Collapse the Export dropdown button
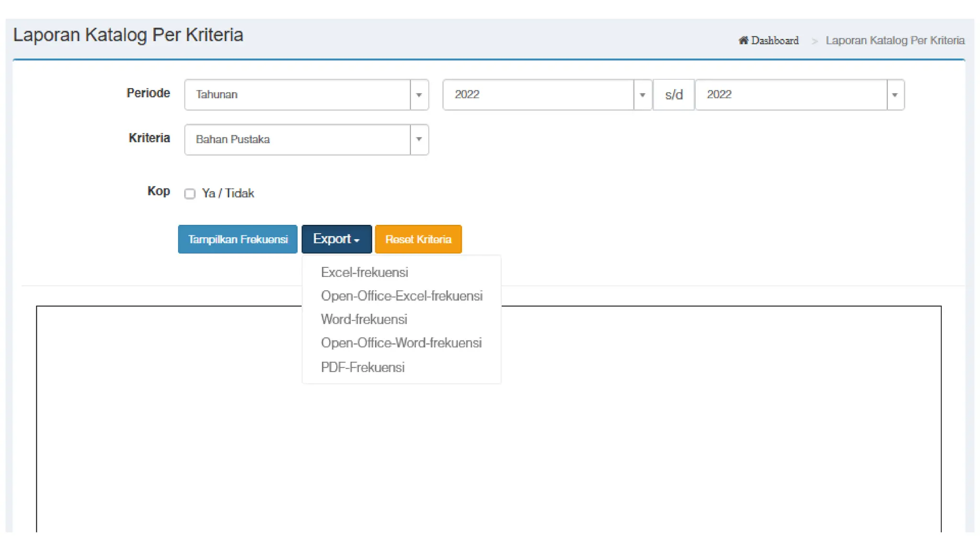The image size is (980, 551). click(x=336, y=239)
